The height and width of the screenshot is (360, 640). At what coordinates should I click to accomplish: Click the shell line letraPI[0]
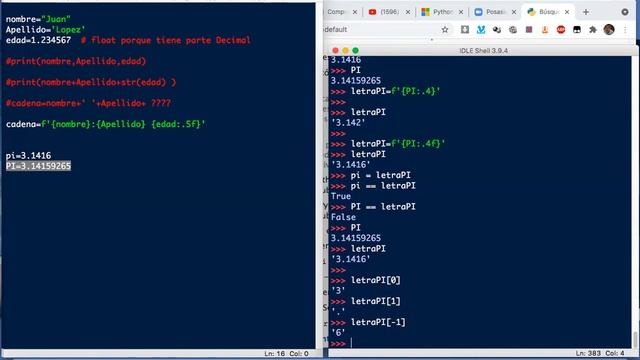(376, 280)
